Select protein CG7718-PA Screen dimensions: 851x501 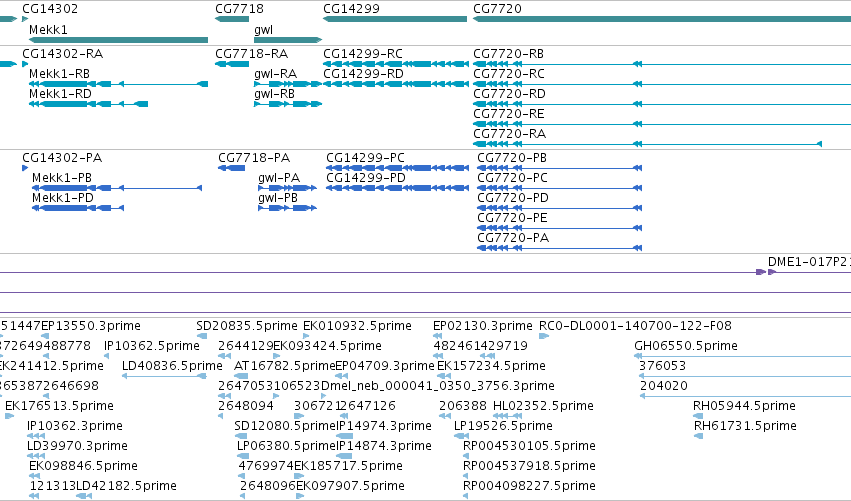254,158
